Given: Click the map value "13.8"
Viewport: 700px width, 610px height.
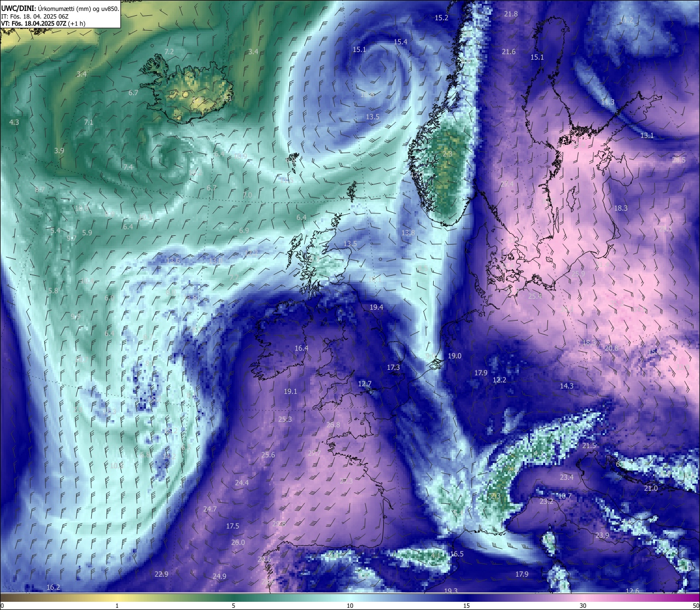Looking at the screenshot, I should click(408, 233).
